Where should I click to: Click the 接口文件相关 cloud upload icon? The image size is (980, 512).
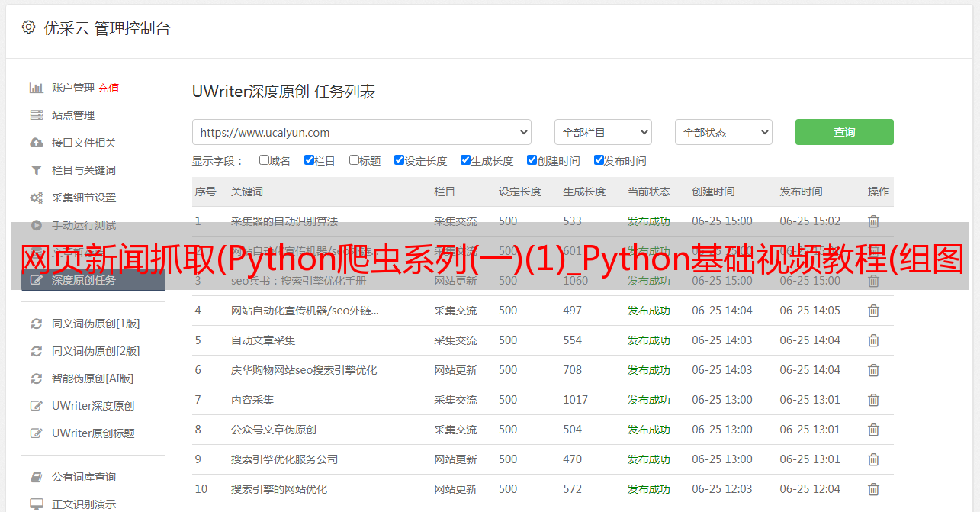[36, 143]
